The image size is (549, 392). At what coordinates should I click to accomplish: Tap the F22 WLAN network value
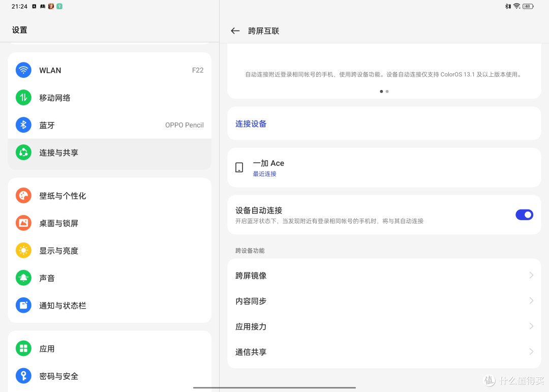(198, 70)
